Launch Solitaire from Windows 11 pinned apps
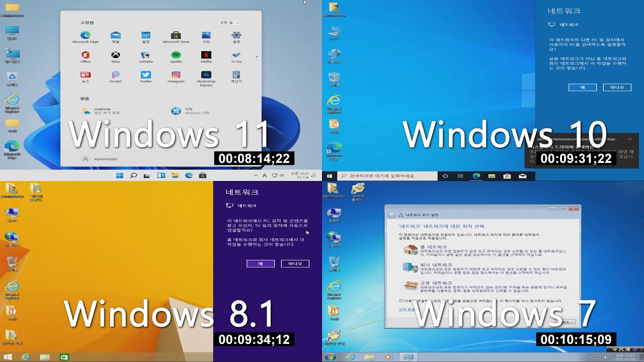644x362 pixels. [146, 57]
